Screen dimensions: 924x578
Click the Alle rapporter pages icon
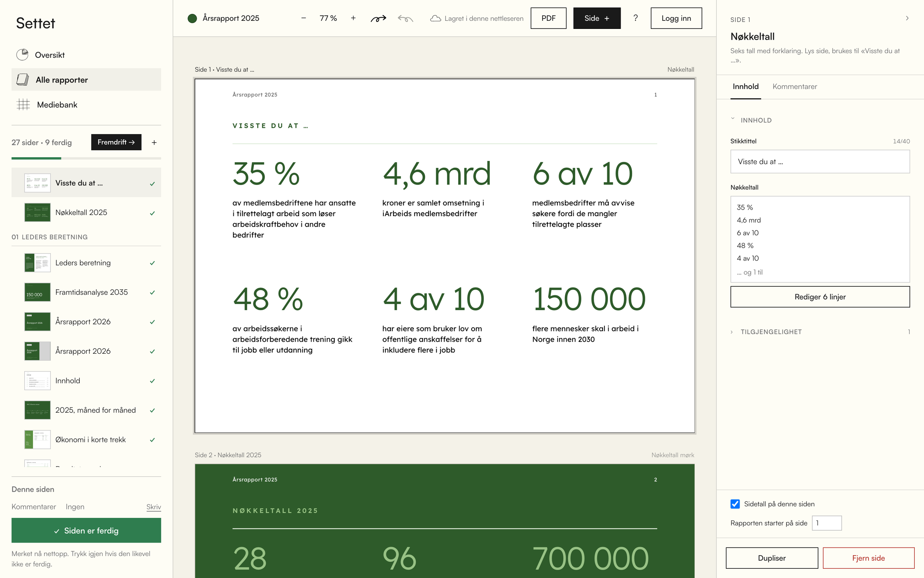(23, 80)
